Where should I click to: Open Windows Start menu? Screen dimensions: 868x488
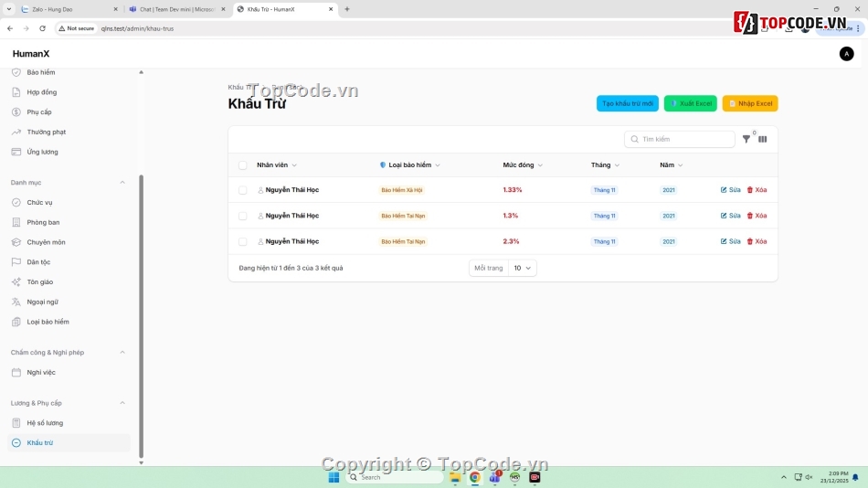(x=333, y=477)
